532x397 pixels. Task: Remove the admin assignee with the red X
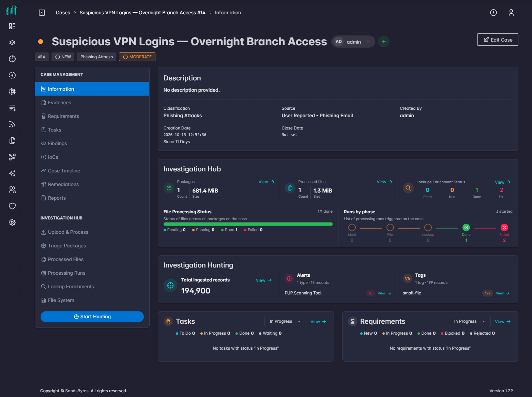click(x=368, y=42)
